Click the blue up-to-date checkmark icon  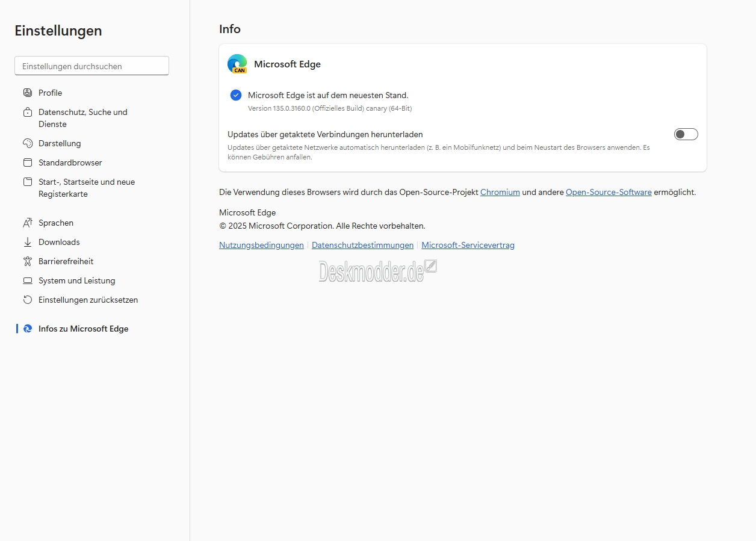pos(236,95)
